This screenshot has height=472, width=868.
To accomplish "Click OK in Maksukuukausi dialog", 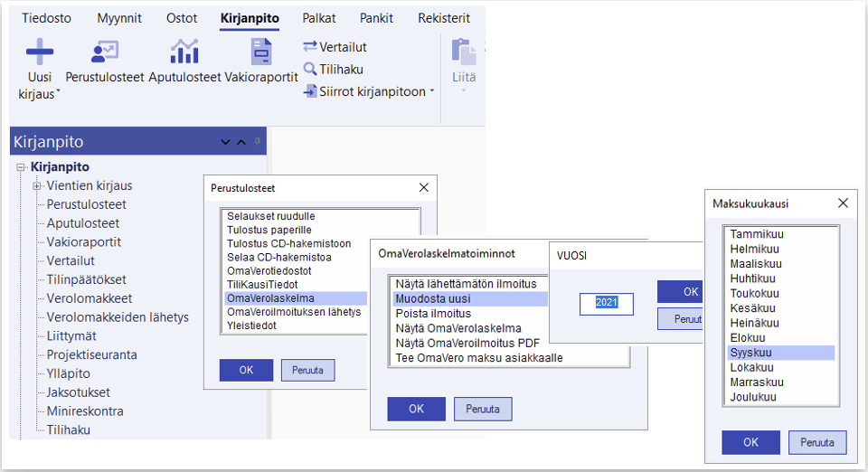I will [x=750, y=442].
